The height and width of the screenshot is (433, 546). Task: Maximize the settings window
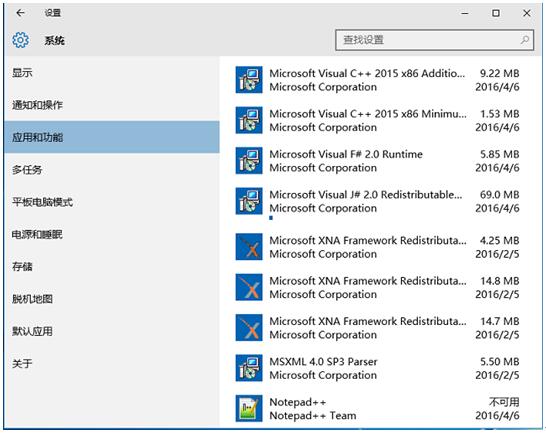pyautogui.click(x=496, y=13)
